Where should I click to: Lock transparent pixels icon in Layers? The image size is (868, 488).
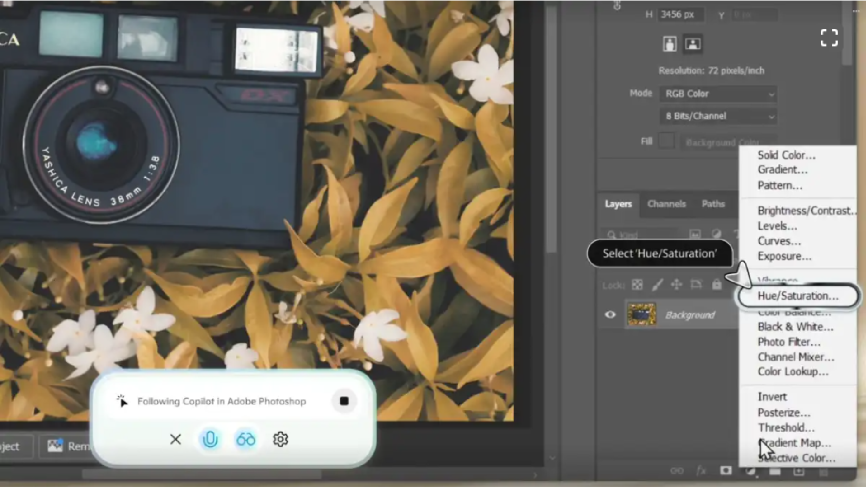637,285
